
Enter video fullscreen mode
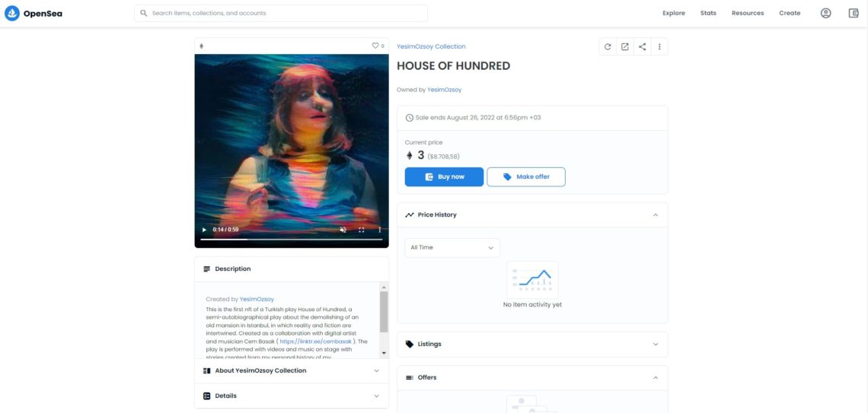click(x=362, y=230)
